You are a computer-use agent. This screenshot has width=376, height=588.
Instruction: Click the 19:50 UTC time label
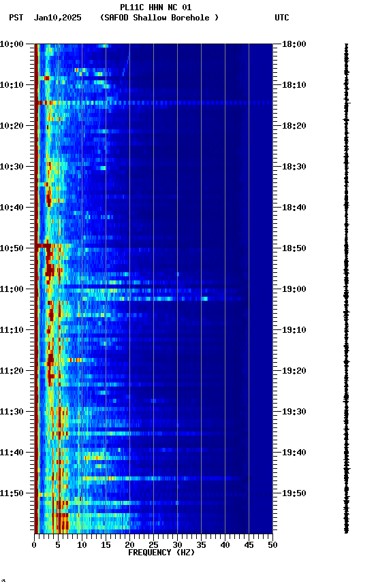294,494
